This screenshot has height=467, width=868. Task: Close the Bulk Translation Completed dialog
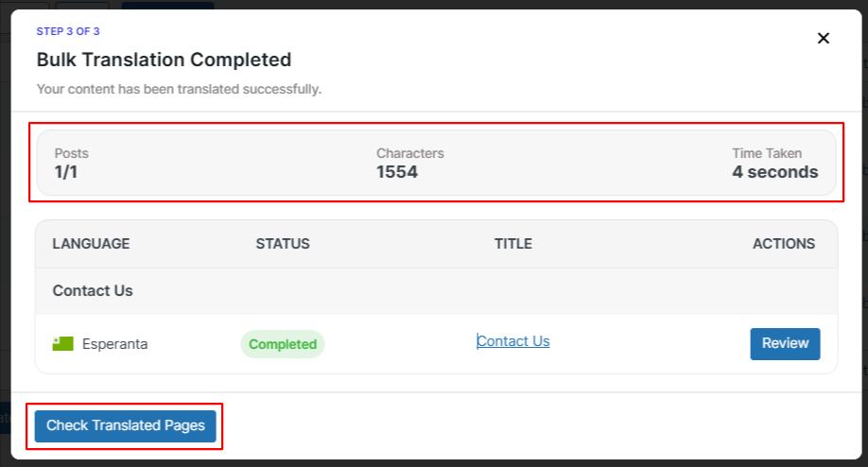823,38
